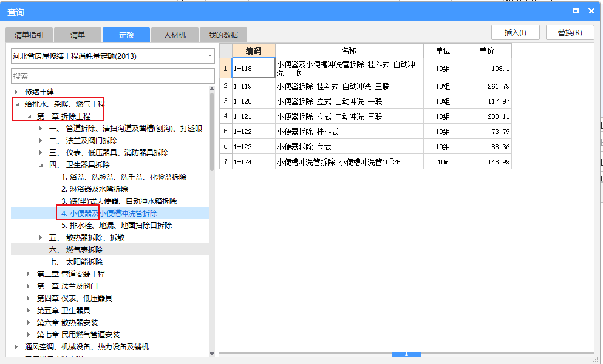The height and width of the screenshot is (364, 603).
Task: Select 六、燃气表拆除 tree item
Action: [76, 250]
